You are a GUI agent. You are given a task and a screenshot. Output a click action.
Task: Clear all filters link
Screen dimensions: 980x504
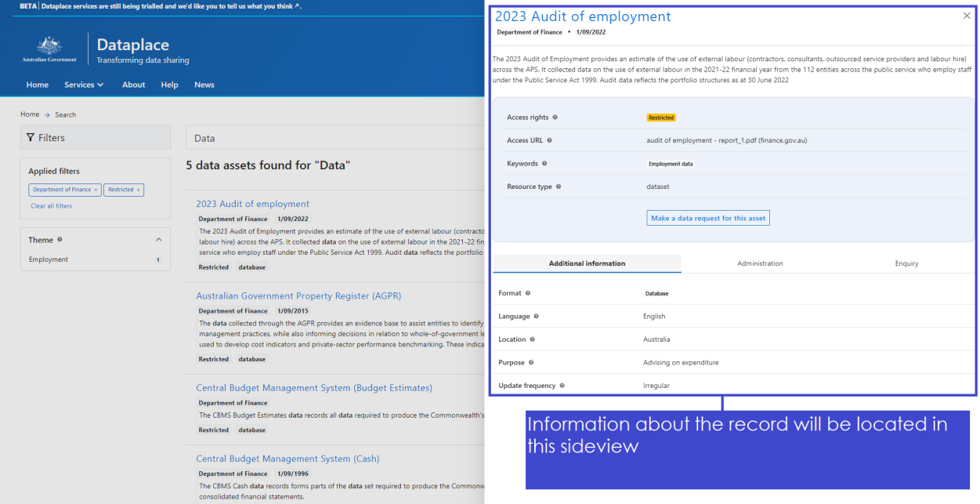coord(51,206)
